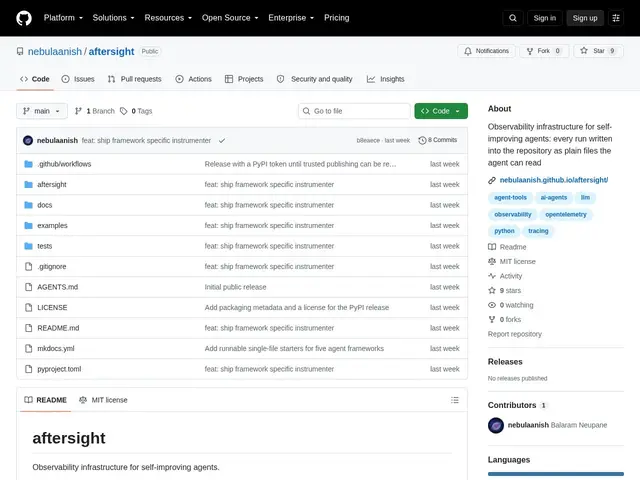The width and height of the screenshot is (640, 480).
Task: Expand the Solutions menu
Action: tap(113, 18)
